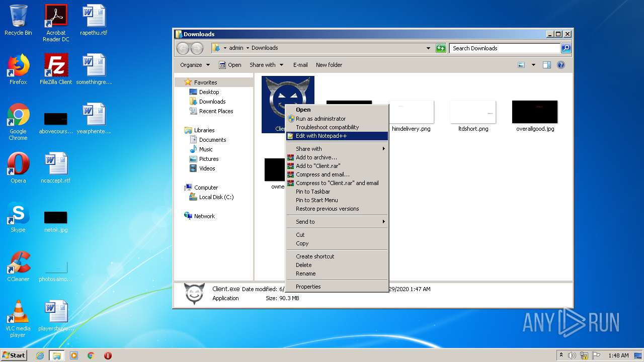
Task: Select Run as administrator
Action: pyautogui.click(x=337, y=119)
